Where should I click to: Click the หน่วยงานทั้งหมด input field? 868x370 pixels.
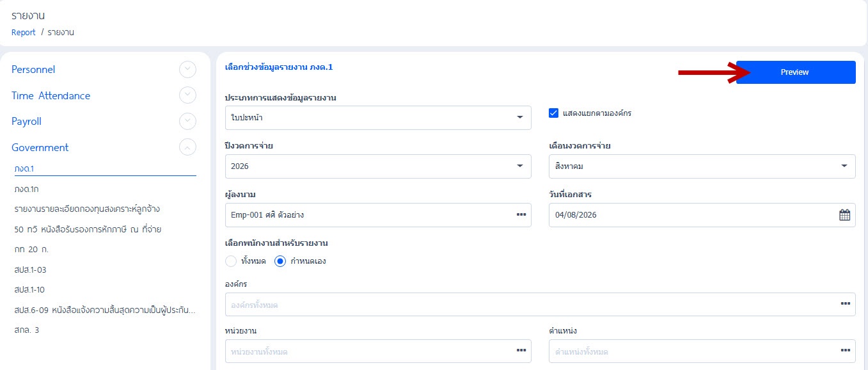tap(378, 351)
